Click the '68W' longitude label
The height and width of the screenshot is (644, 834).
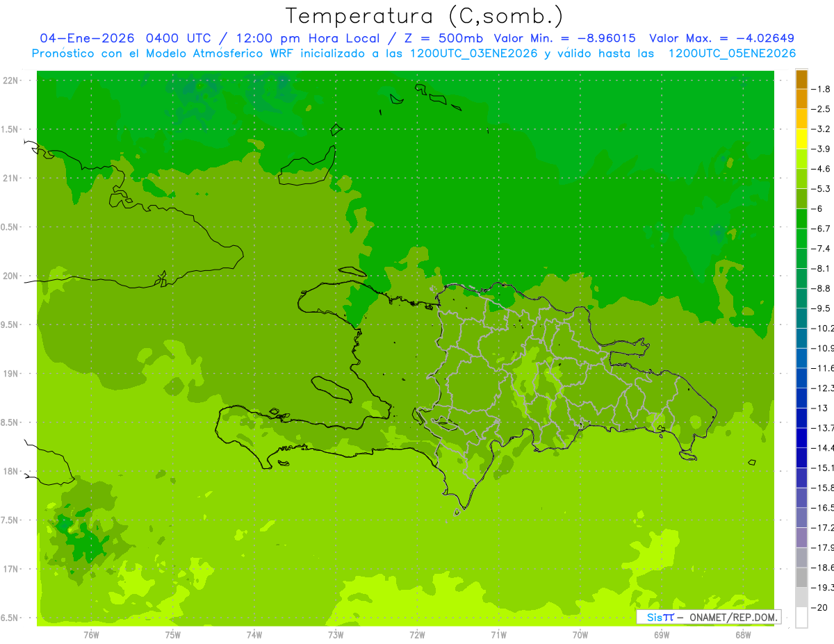click(743, 635)
